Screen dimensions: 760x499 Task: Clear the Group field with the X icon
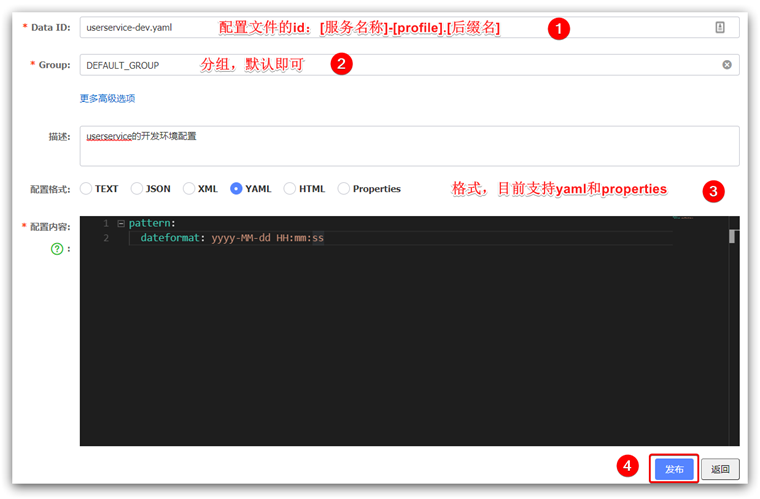coord(727,65)
